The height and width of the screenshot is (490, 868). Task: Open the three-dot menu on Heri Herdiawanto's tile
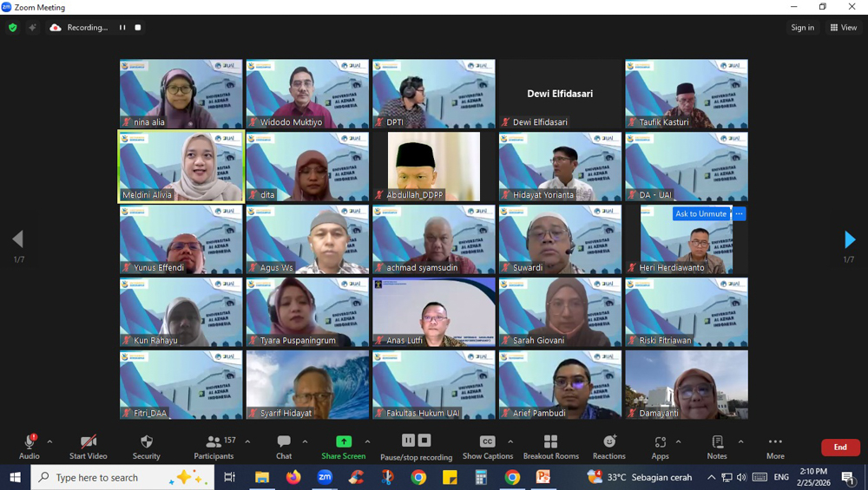739,213
